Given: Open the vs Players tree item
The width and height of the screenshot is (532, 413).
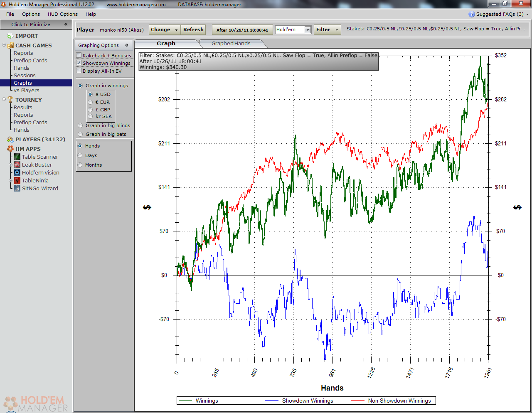Looking at the screenshot, I should point(27,91).
